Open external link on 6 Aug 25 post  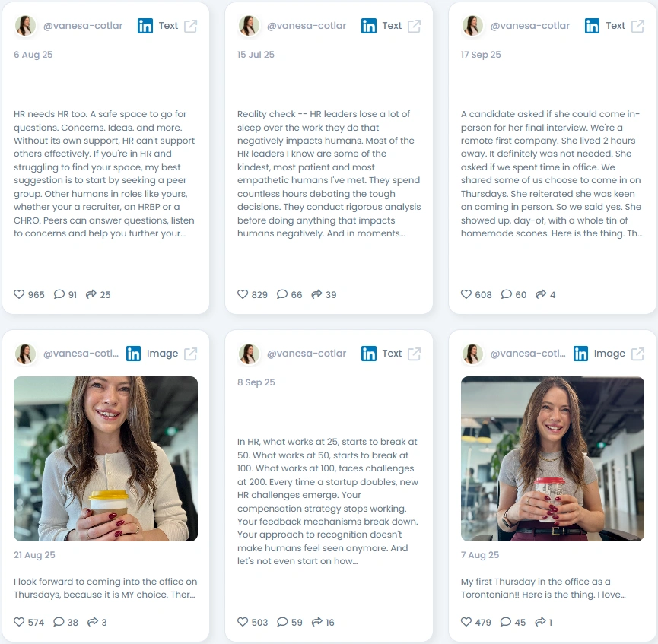coord(190,26)
